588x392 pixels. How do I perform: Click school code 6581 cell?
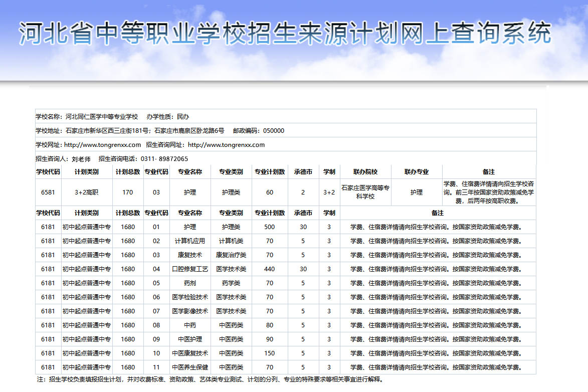(48, 192)
